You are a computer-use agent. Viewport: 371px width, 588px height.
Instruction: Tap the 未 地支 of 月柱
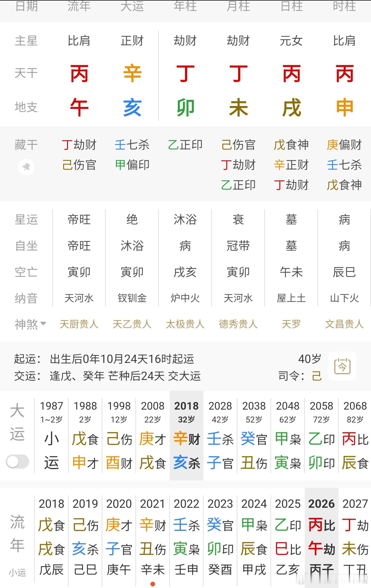pos(239,107)
